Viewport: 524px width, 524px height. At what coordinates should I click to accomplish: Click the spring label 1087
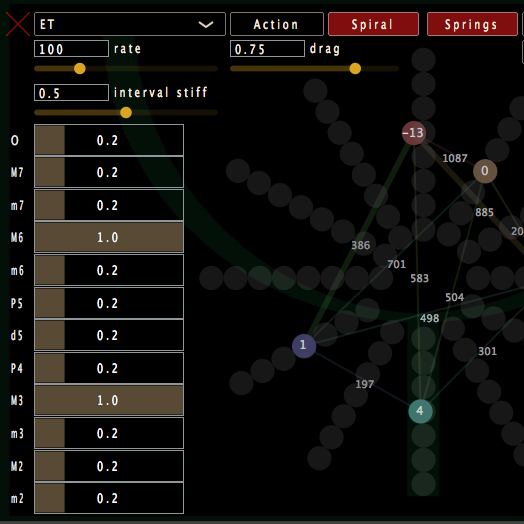455,158
